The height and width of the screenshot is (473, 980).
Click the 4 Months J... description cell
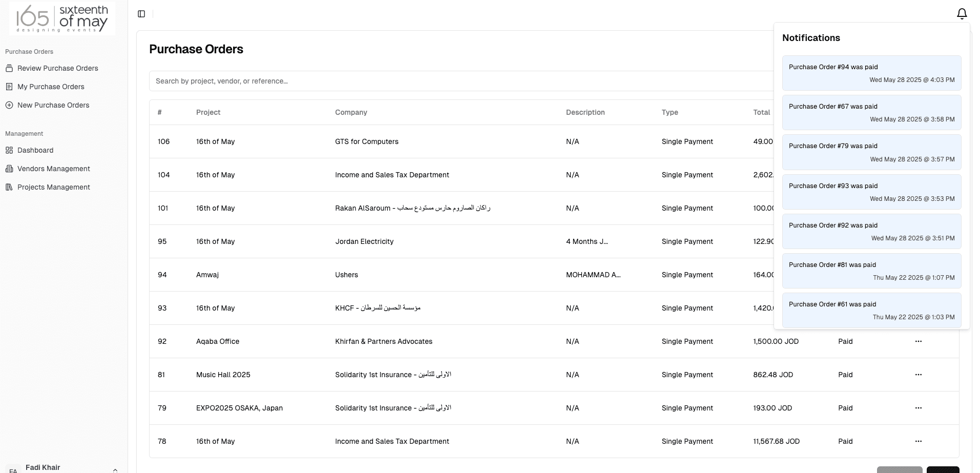[x=587, y=241]
